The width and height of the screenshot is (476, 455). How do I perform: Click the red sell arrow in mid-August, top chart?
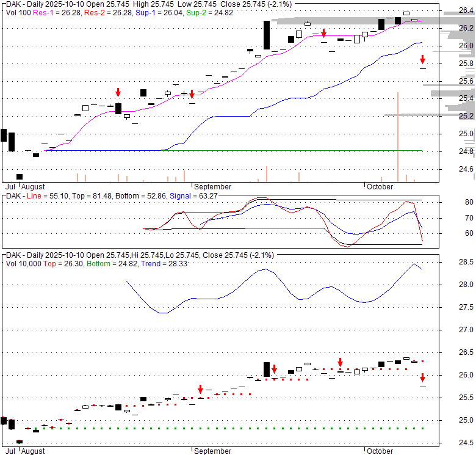[118, 92]
